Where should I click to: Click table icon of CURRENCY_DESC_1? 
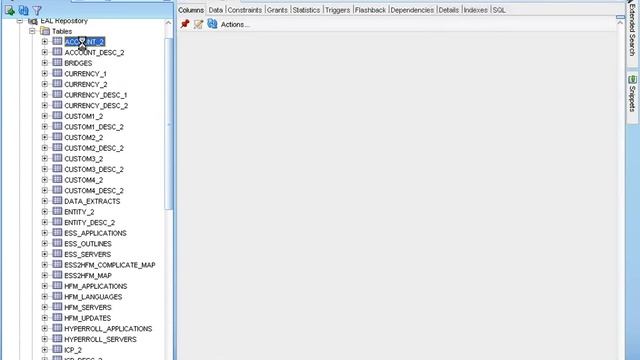click(x=58, y=95)
